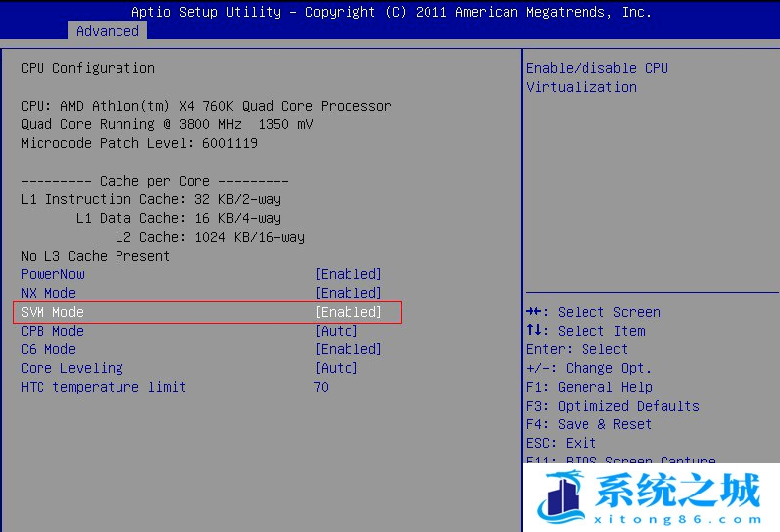Screen dimensions: 780x532
Task: Select HTC temperature limit setting
Action: point(104,387)
